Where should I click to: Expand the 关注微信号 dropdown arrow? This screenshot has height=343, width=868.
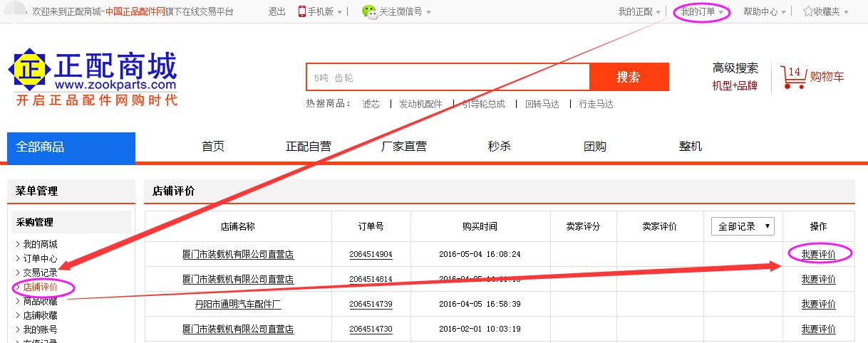pos(428,12)
